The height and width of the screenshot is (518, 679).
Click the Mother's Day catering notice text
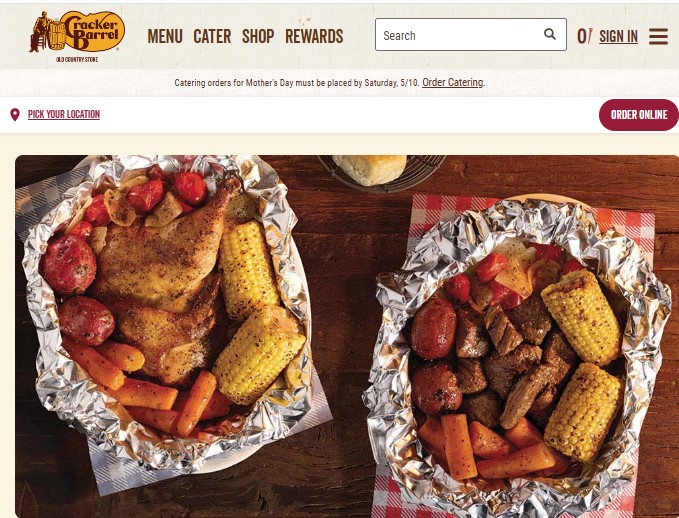point(297,82)
